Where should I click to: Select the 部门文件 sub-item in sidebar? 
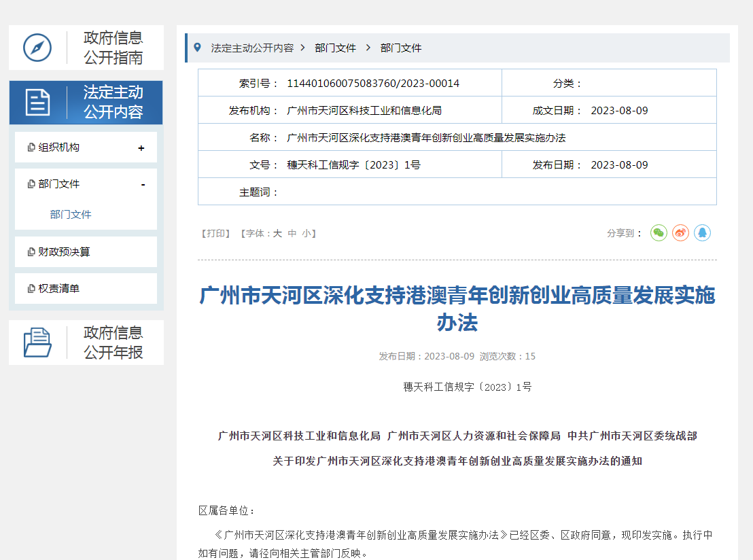(71, 215)
